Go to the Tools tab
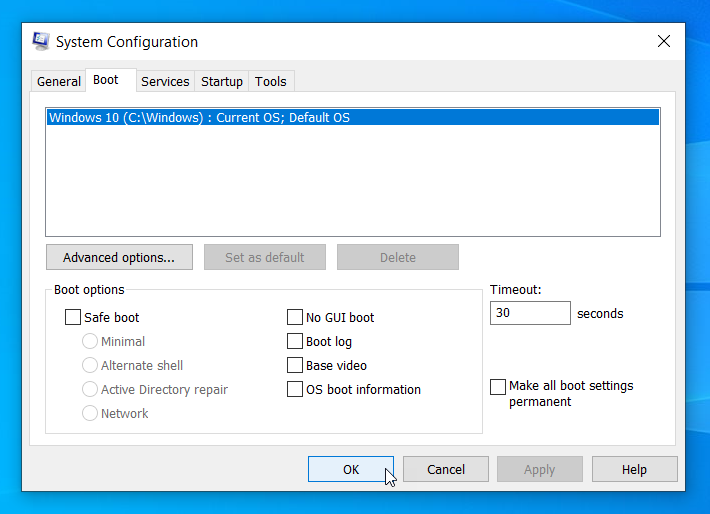Image resolution: width=710 pixels, height=514 pixels. (271, 82)
